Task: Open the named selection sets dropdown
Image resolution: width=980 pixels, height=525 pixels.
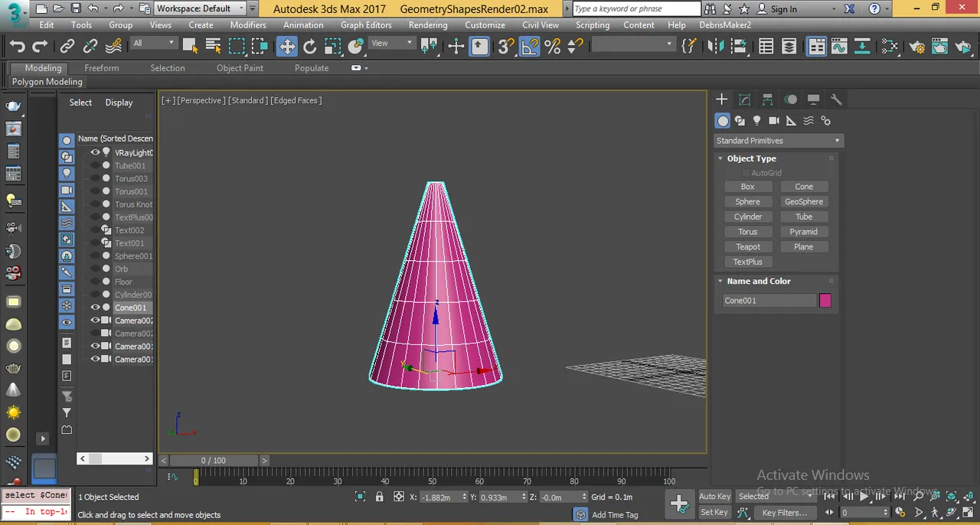Action: 632,44
